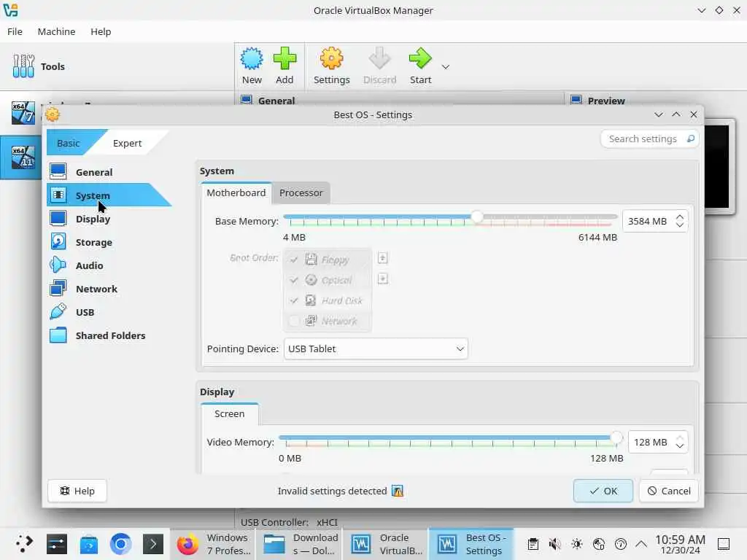Toggle the Hard Disk boot order checkbox
The width and height of the screenshot is (747, 560).
(294, 300)
